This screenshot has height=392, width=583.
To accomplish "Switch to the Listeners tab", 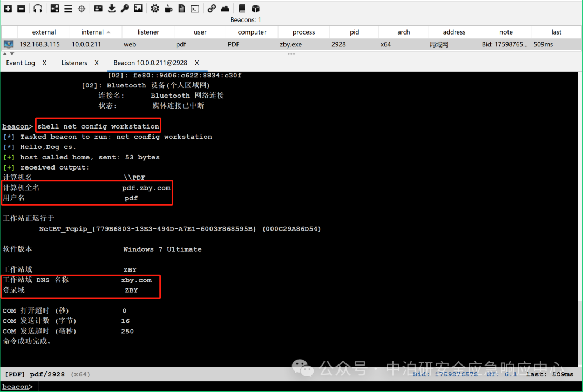I will coord(74,63).
